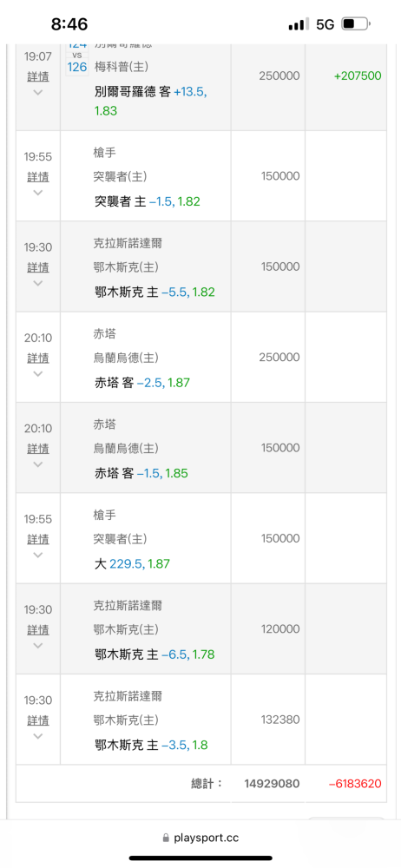This screenshot has width=401, height=868.
Task: Expand chevron for 鄂木斯克 主 -6.5 row
Action: click(37, 646)
